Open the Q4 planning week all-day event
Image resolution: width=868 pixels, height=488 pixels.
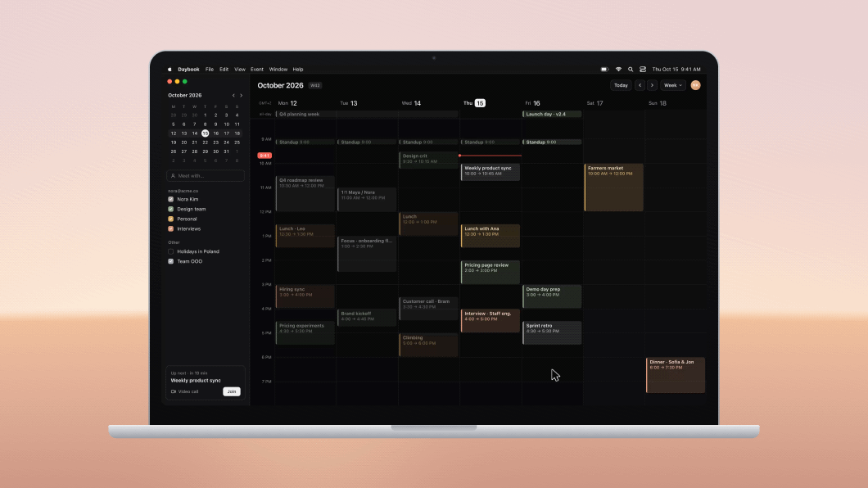367,114
